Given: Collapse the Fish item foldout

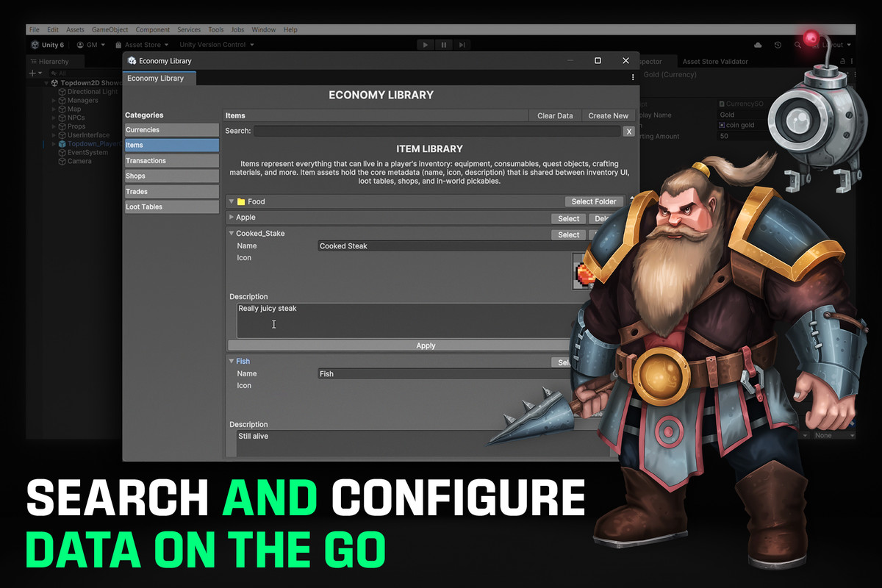Looking at the screenshot, I should tap(232, 362).
